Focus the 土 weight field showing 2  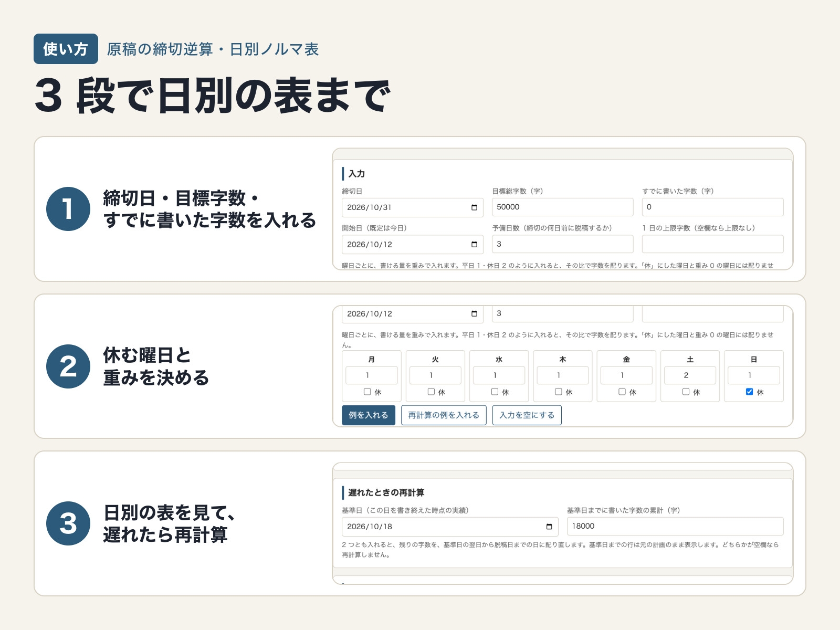pos(690,375)
